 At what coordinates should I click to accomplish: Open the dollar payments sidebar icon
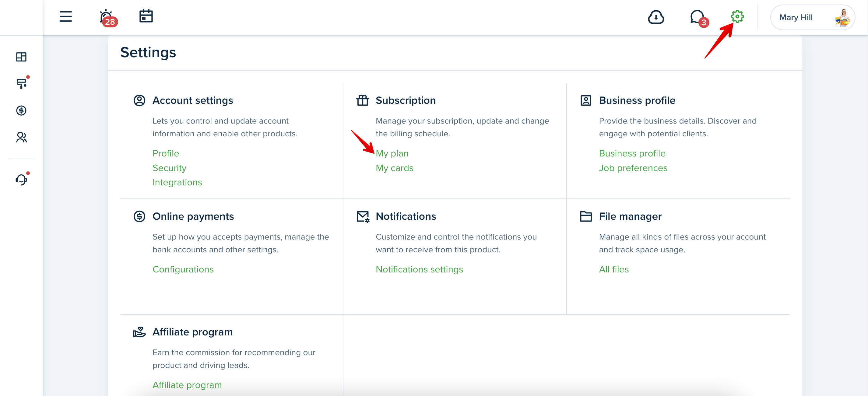coord(21,110)
